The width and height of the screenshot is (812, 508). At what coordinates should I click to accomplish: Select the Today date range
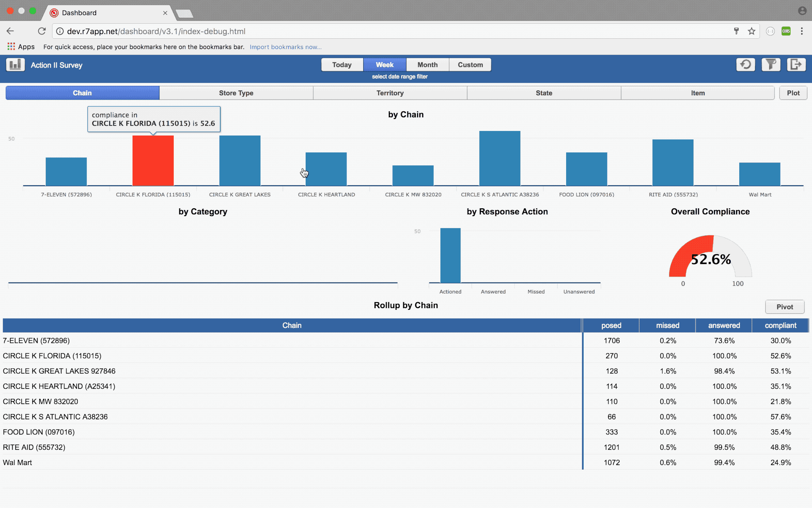342,64
